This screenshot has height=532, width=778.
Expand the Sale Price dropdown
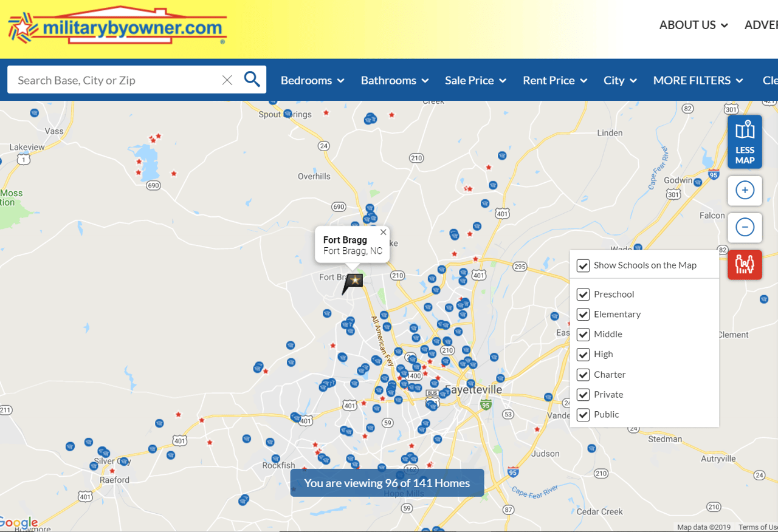coord(475,80)
